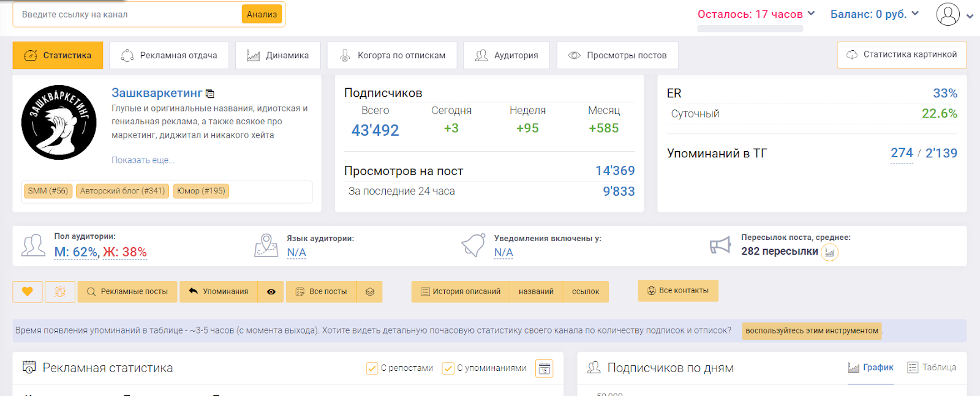
Task: Uncheck the С репостами checkbox
Action: 372,368
